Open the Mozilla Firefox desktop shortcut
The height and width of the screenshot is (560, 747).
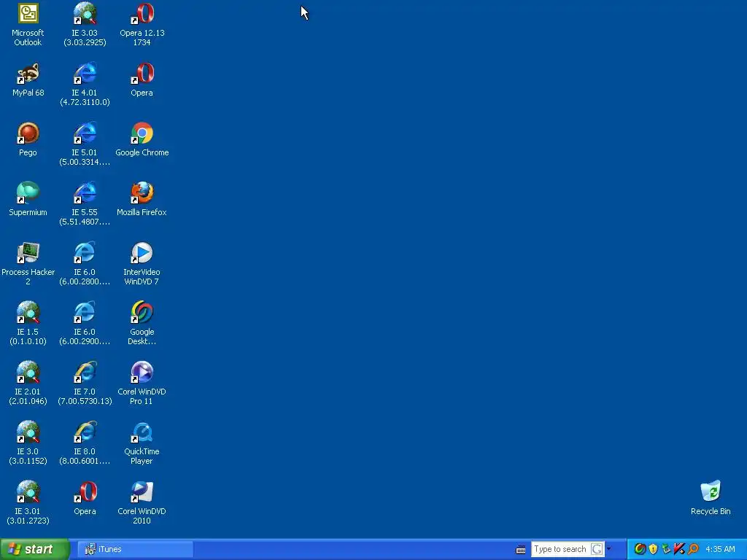(x=142, y=192)
